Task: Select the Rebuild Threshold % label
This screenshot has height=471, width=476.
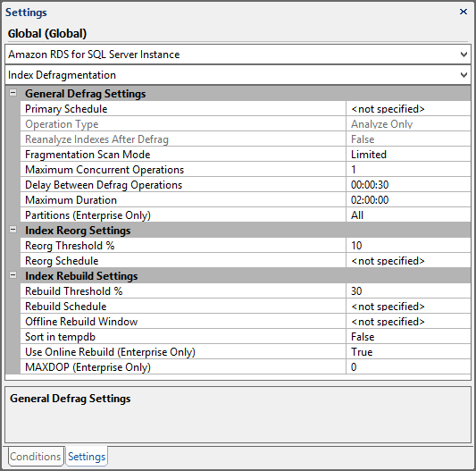Action: click(74, 291)
